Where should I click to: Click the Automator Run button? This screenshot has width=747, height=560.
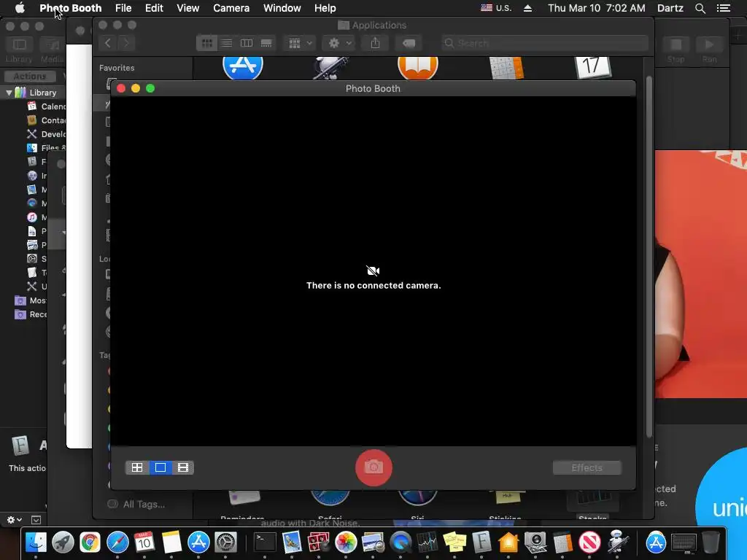[709, 50]
